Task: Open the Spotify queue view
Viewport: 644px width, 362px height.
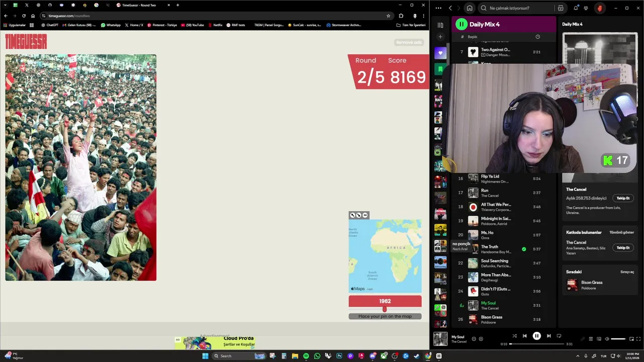Action: tap(591, 339)
